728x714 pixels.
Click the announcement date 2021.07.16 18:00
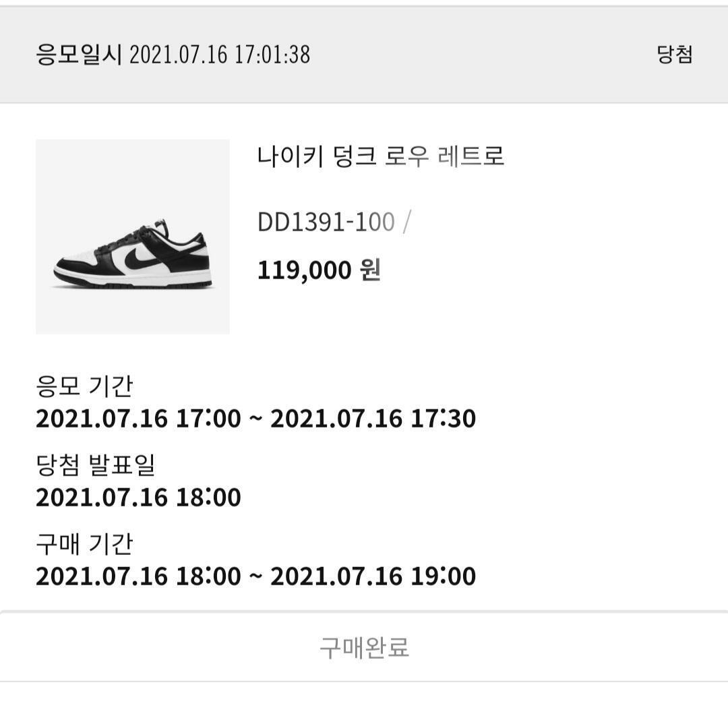pyautogui.click(x=138, y=498)
